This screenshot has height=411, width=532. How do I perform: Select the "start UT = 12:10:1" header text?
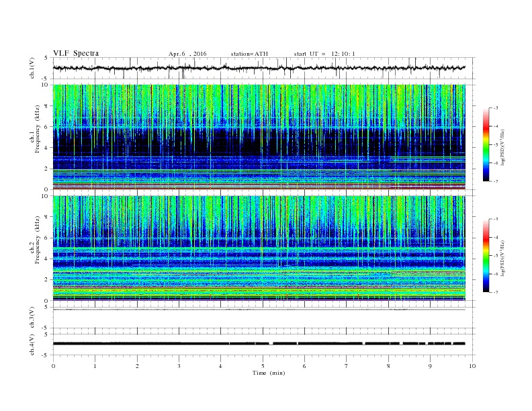[324, 54]
